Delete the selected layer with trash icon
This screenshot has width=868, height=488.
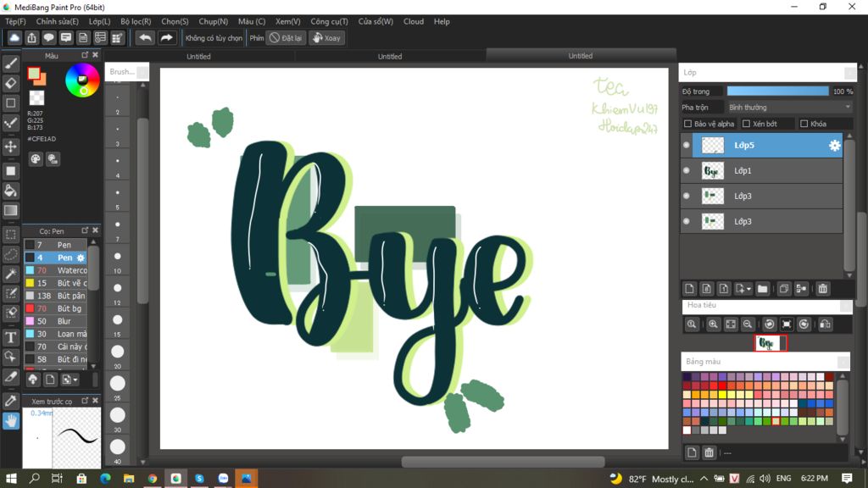[x=822, y=289]
